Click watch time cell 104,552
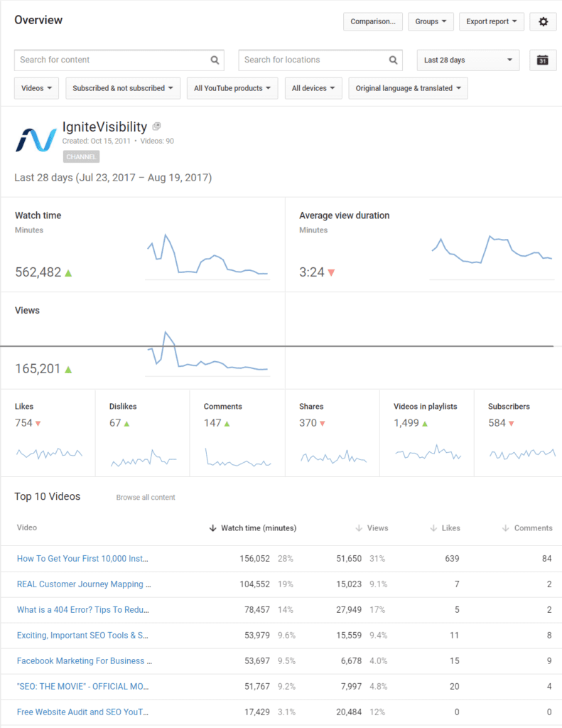562x728 pixels. (255, 584)
